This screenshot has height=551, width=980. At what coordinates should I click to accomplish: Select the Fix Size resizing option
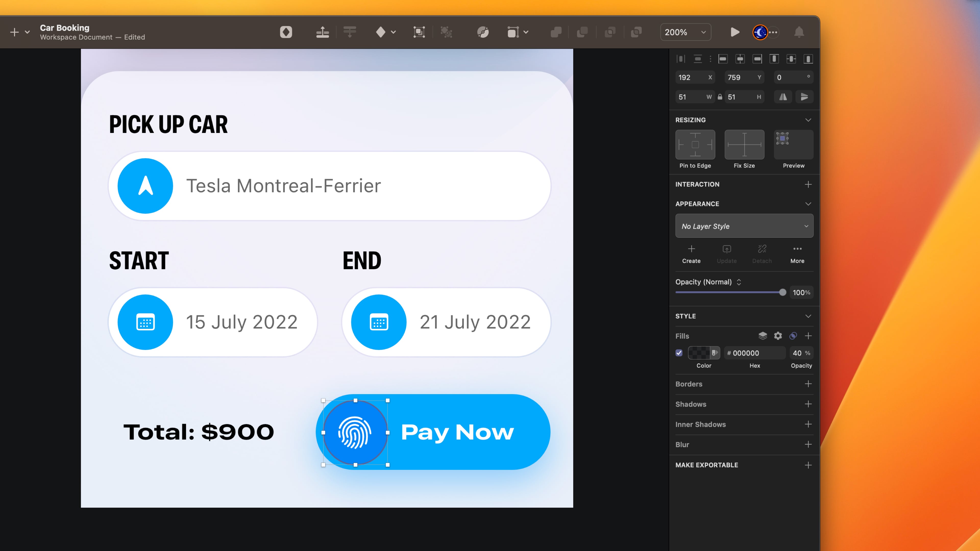(x=744, y=145)
